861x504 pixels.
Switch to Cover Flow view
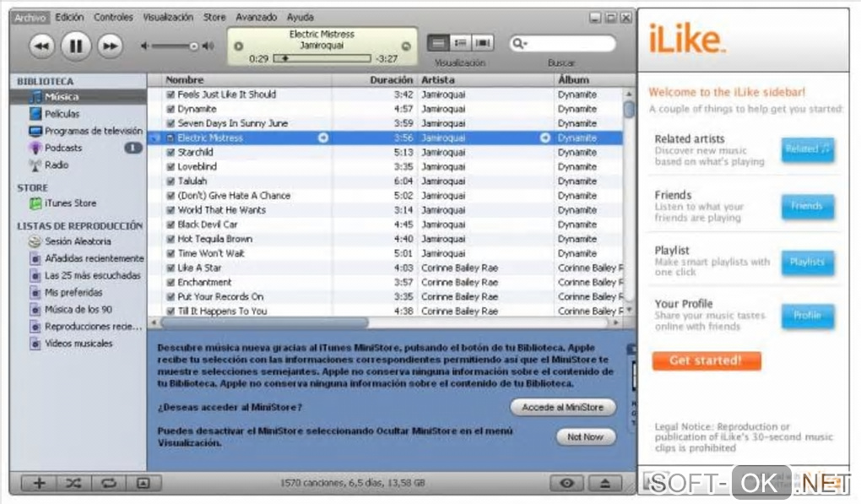pos(483,43)
